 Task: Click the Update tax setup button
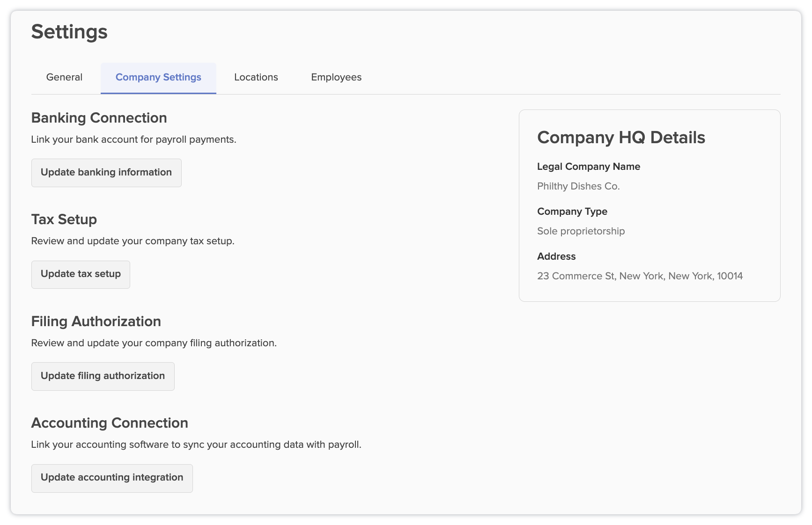click(81, 274)
